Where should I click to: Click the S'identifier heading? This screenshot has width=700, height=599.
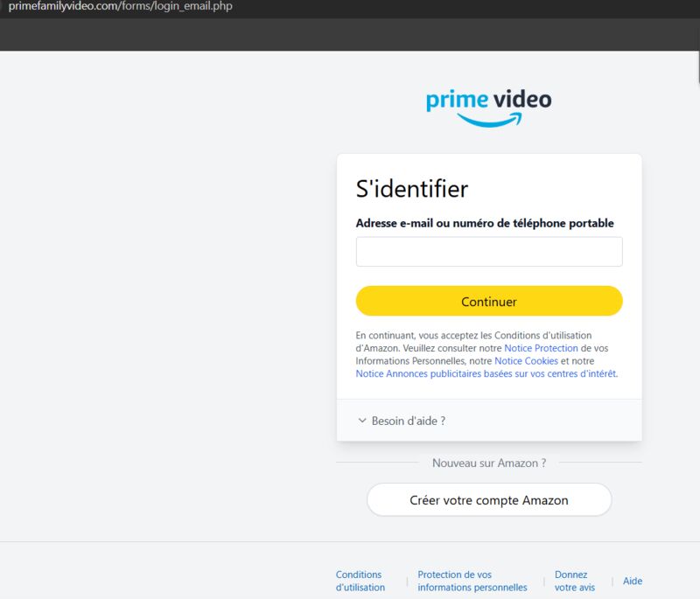[x=411, y=189]
